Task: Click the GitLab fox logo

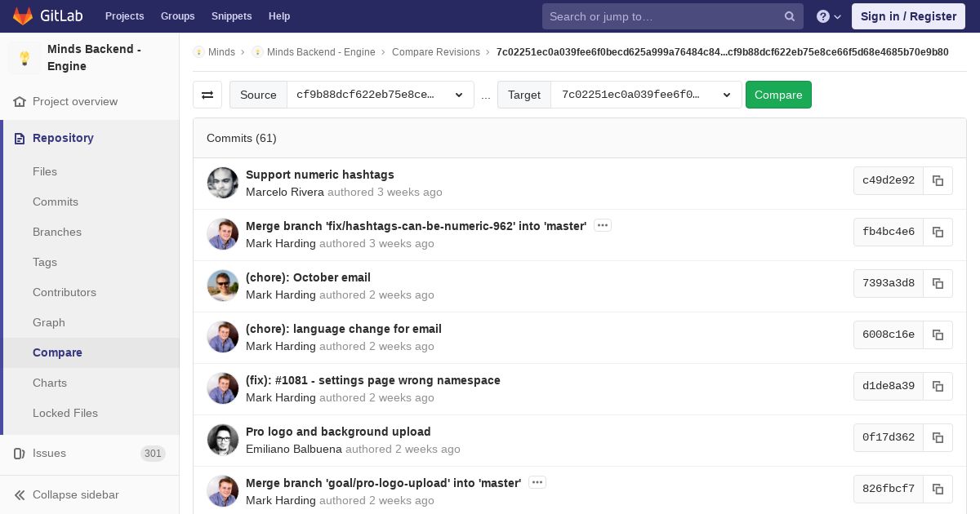Action: pos(23,16)
